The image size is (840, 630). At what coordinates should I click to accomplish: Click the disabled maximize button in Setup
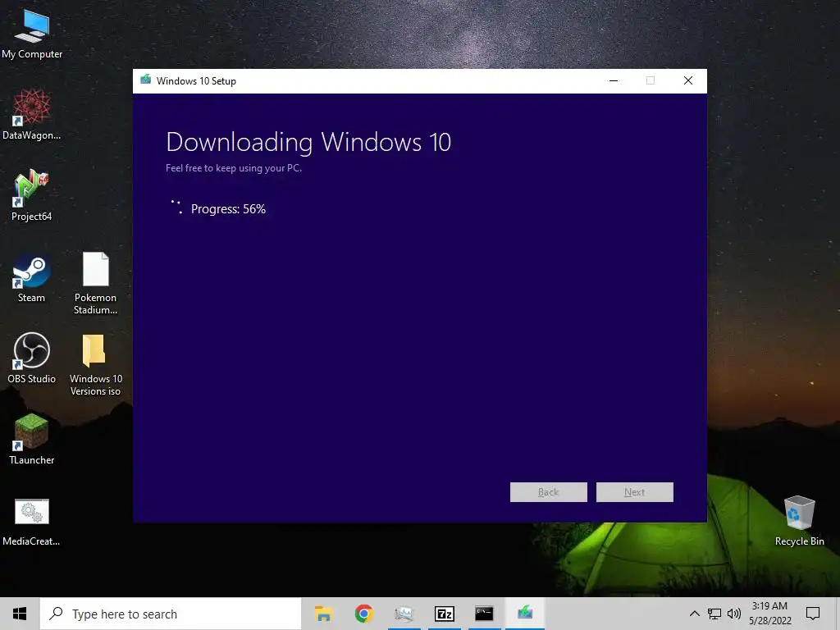pyautogui.click(x=651, y=81)
